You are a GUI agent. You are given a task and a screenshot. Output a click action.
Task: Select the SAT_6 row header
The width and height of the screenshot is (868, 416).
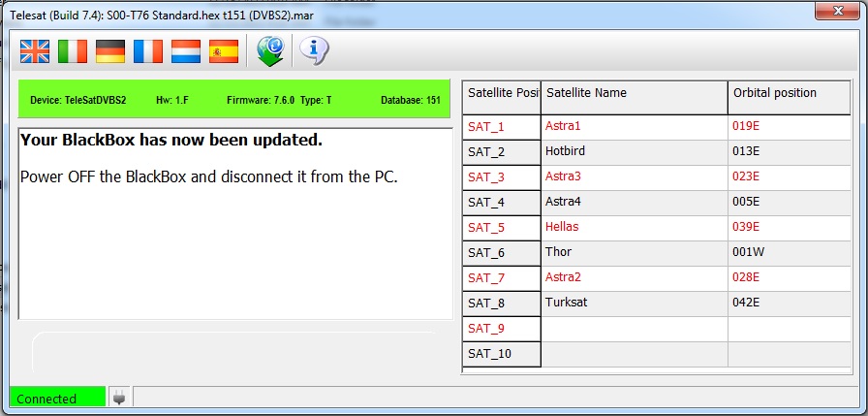(x=502, y=253)
